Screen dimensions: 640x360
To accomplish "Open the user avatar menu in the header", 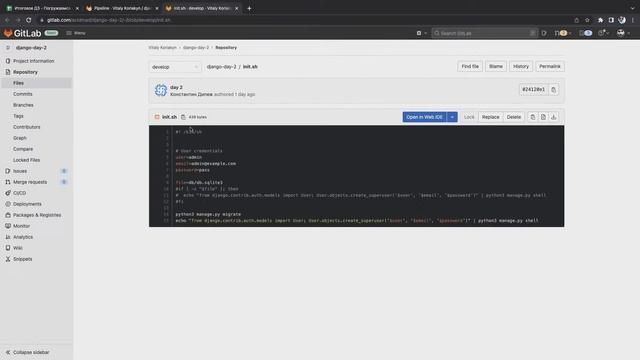I will [623, 33].
